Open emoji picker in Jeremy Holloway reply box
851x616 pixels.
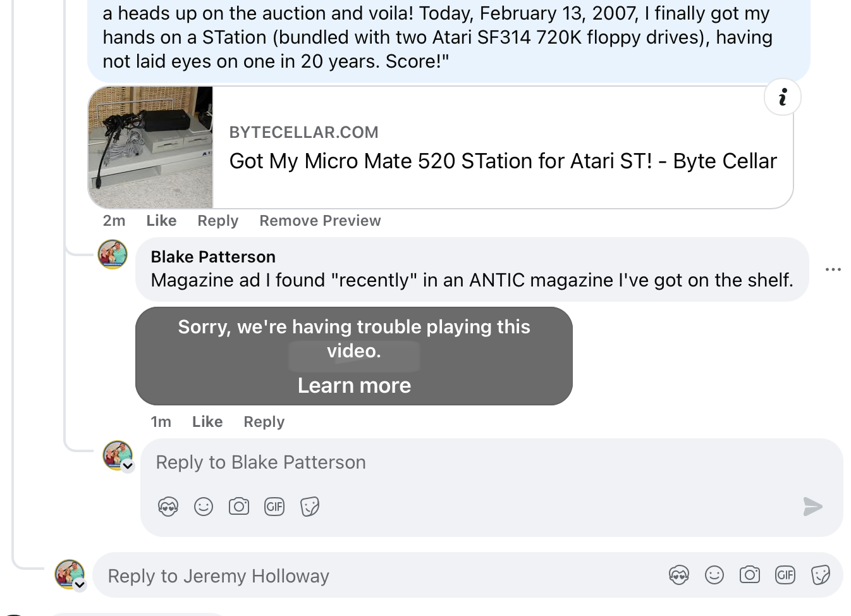(714, 575)
